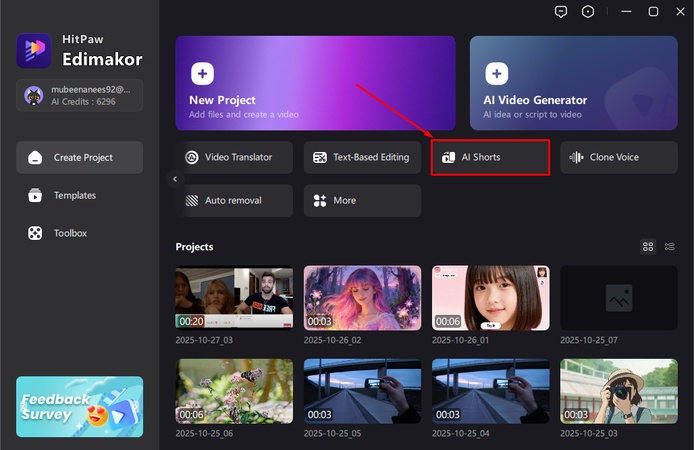
Task: Open the Clone Voice feature
Action: click(619, 158)
